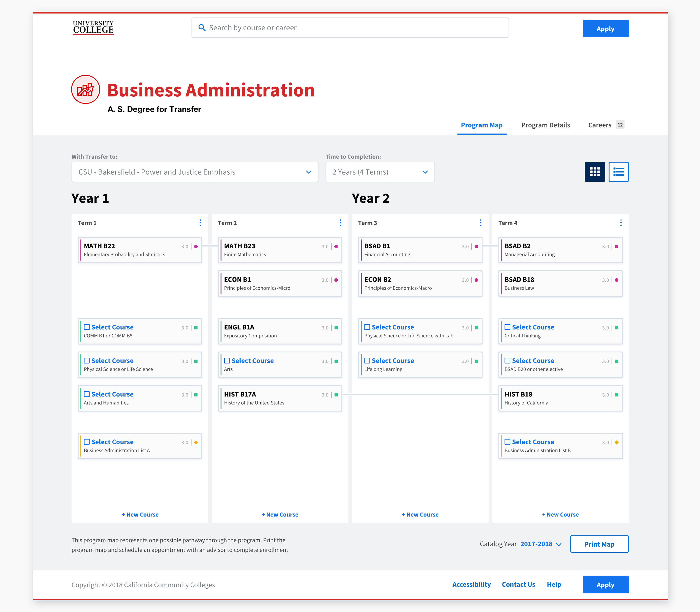Check Physical Science or Life Science with Lab checkbox
The width and height of the screenshot is (700, 612).
(x=367, y=327)
